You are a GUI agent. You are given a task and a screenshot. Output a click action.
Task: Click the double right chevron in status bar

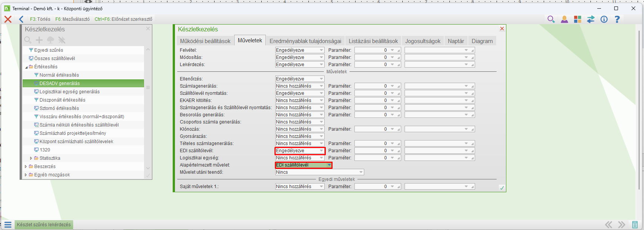(x=621, y=225)
